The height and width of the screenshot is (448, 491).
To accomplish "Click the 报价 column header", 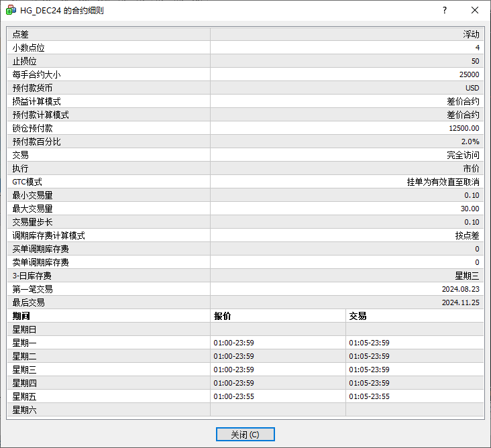I will coord(222,316).
